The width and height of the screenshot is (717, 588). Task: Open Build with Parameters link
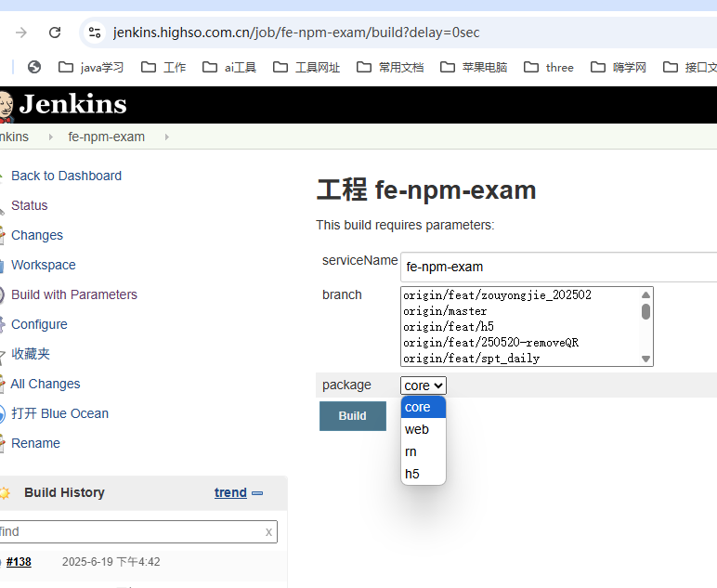coord(73,294)
